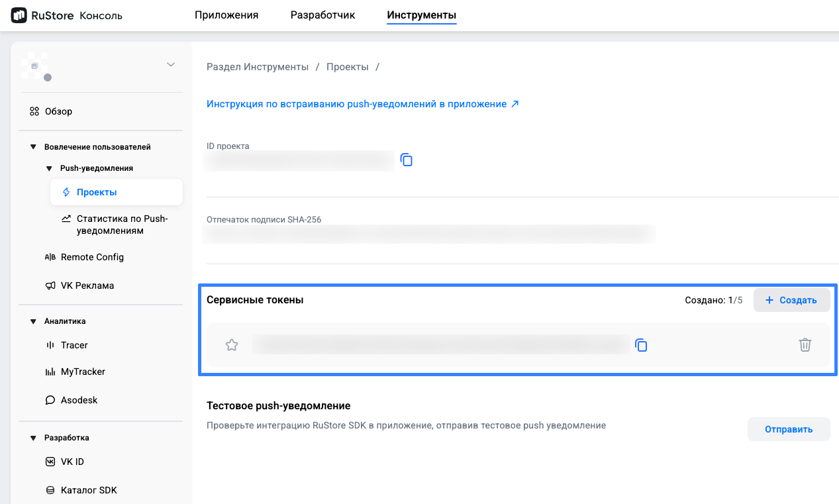This screenshot has width=839, height=504.
Task: Collapse the Вовлечение пользователей section
Action: [33, 147]
